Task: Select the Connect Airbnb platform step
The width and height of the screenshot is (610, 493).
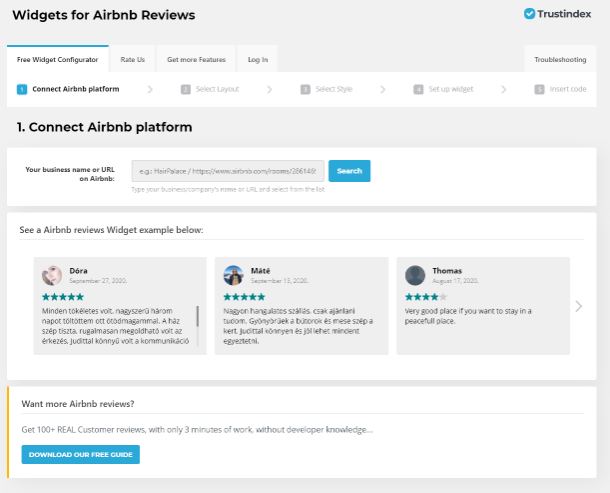Action: click(x=68, y=89)
